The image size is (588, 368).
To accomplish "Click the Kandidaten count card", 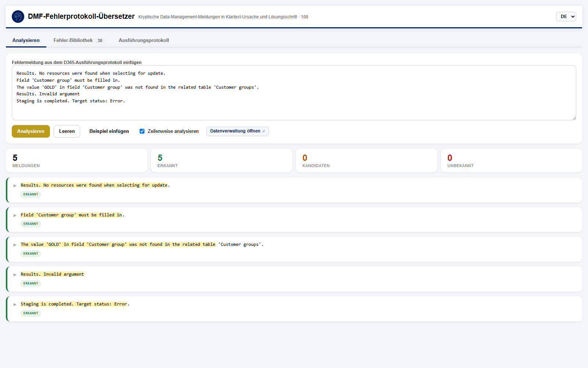I will click(x=366, y=160).
